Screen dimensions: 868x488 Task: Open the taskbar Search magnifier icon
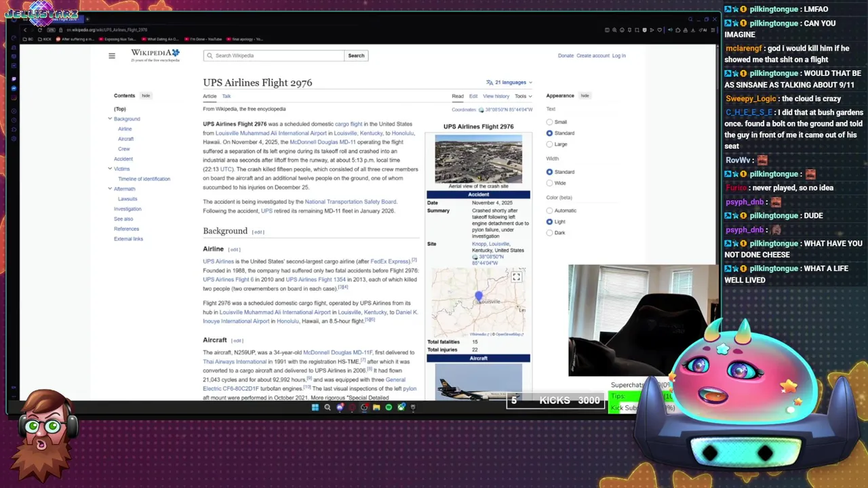click(x=327, y=407)
